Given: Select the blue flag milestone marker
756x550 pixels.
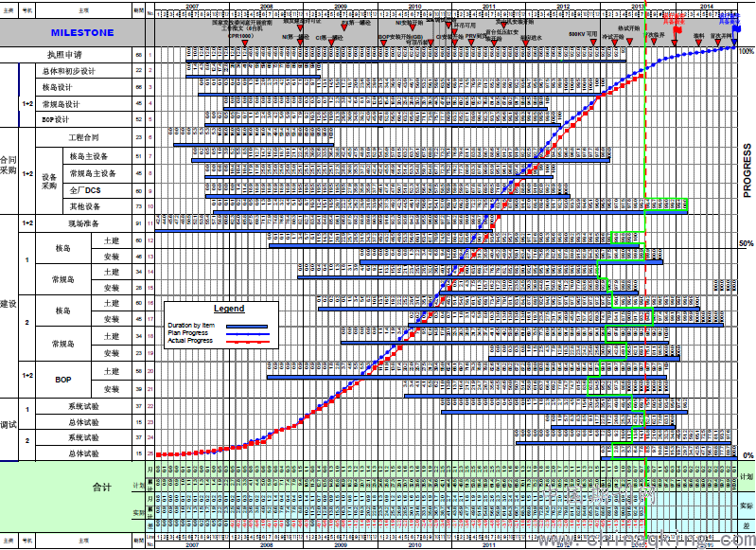Looking at the screenshot, I should [737, 28].
